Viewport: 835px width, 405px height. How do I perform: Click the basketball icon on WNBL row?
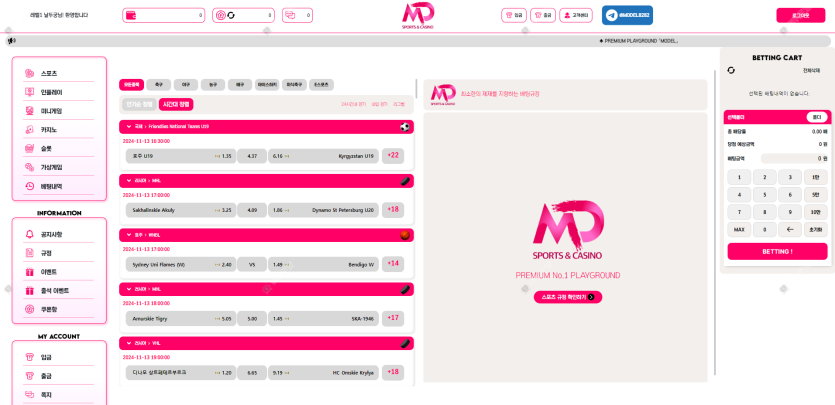point(405,235)
